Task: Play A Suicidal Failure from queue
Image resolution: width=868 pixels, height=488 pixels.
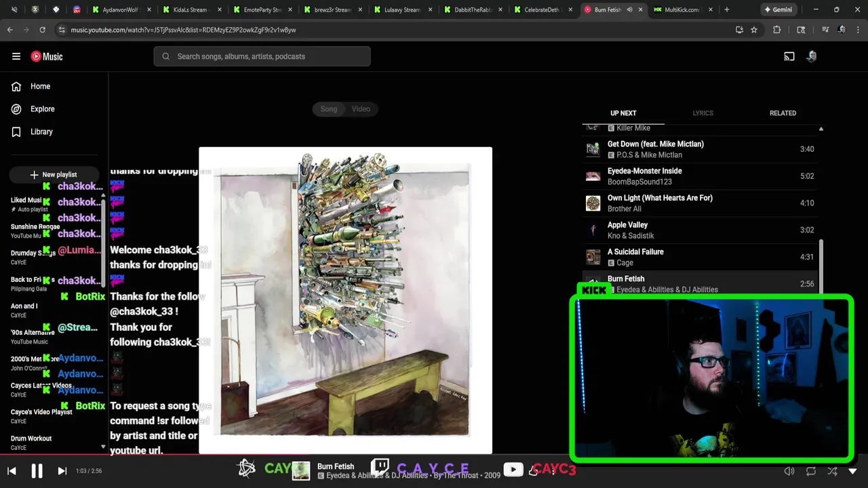Action: [700, 257]
